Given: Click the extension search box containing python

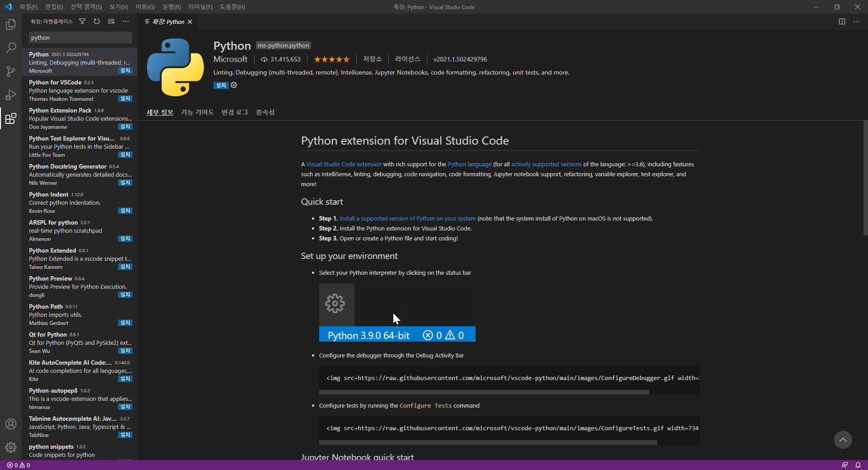Looking at the screenshot, I should point(80,38).
